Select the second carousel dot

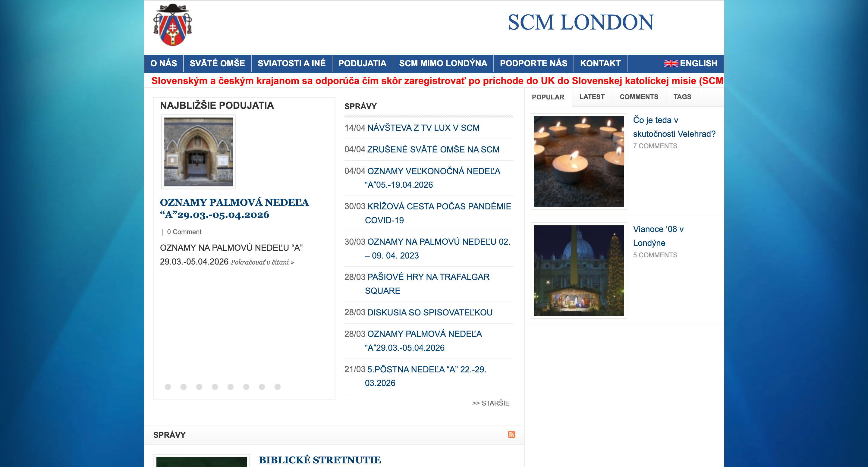(x=183, y=387)
